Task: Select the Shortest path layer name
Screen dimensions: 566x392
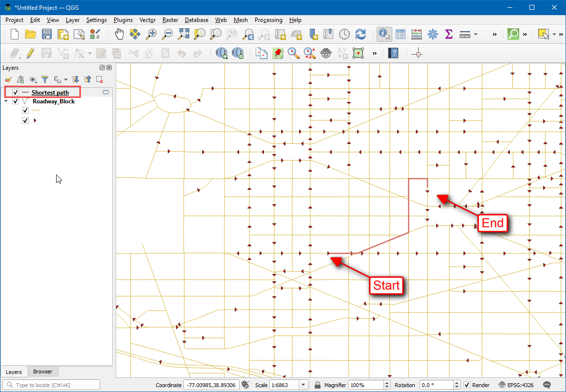Action: point(50,92)
